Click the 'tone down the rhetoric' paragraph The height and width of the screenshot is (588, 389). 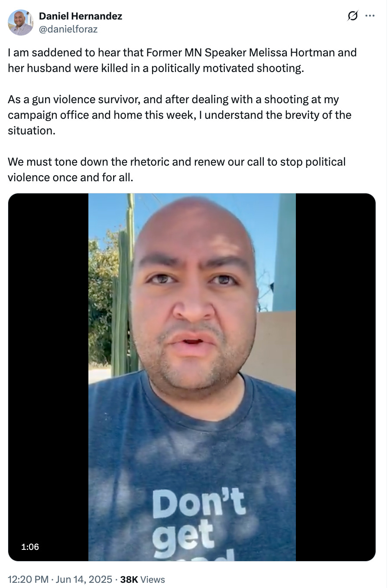[x=177, y=170]
